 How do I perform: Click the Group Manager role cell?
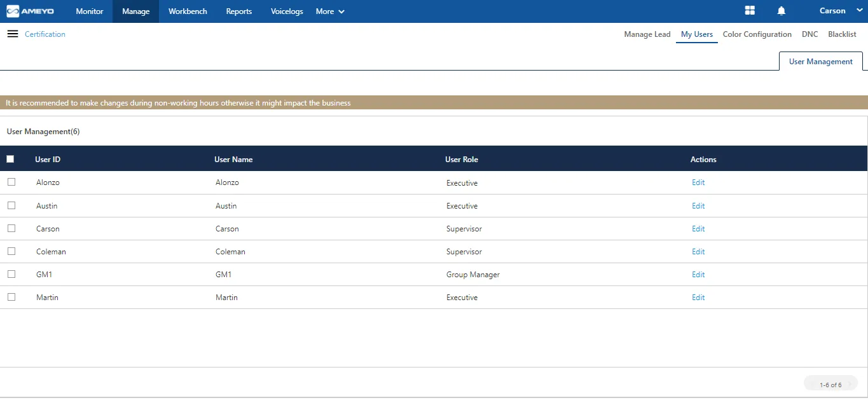coord(473,275)
